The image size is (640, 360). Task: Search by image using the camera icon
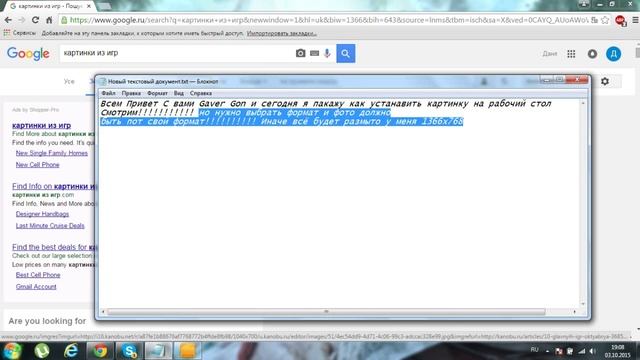300,53
